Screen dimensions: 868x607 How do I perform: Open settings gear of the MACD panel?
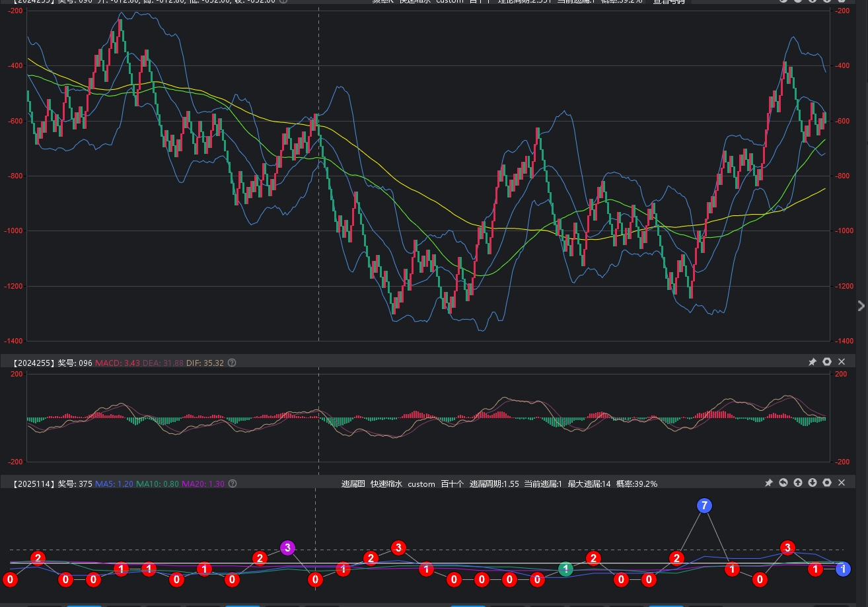[x=827, y=362]
